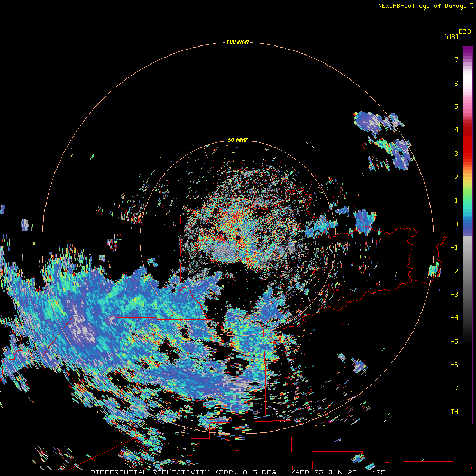Click the black radar site dot at center
The width and height of the screenshot is (476, 476).
click(239, 238)
